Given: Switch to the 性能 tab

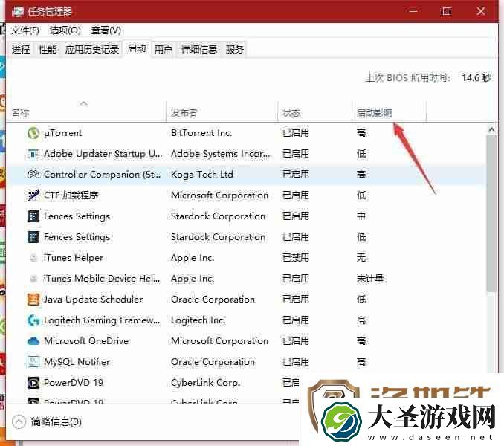Looking at the screenshot, I should [48, 50].
